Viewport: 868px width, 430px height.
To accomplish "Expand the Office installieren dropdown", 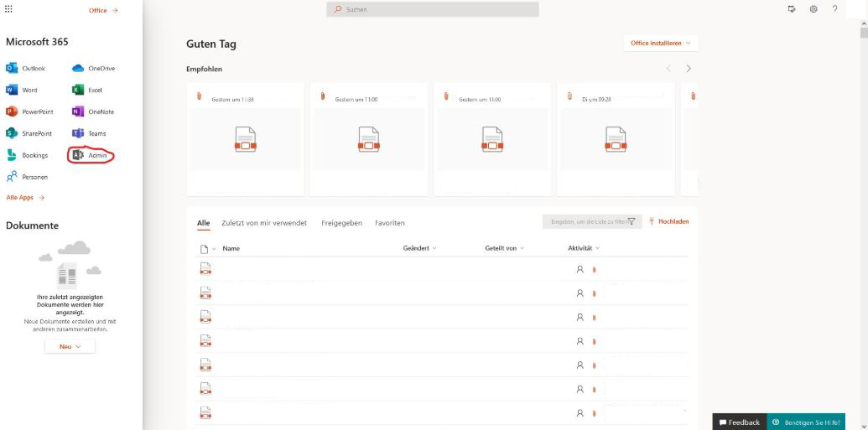I will pos(660,43).
